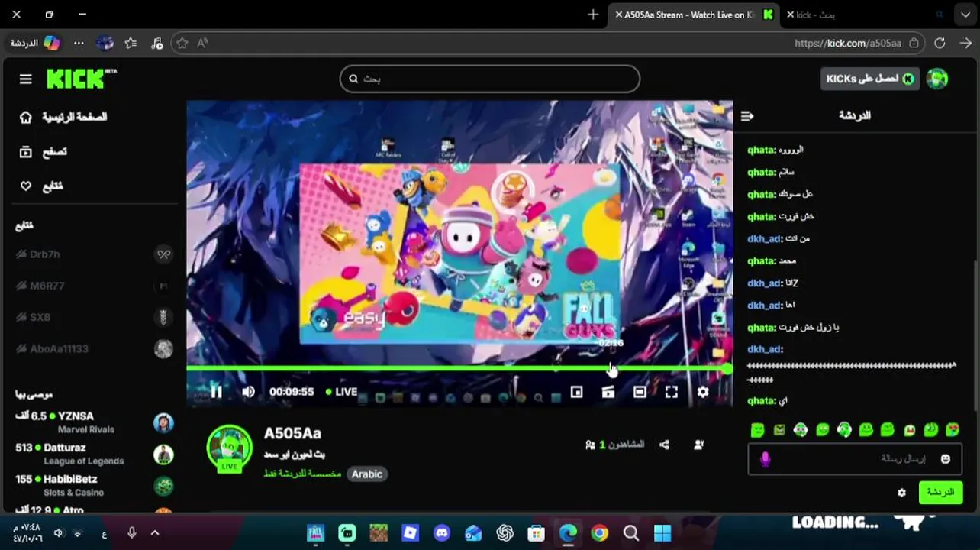Open followed channel AboAa1133
980x550 pixels.
94,349
